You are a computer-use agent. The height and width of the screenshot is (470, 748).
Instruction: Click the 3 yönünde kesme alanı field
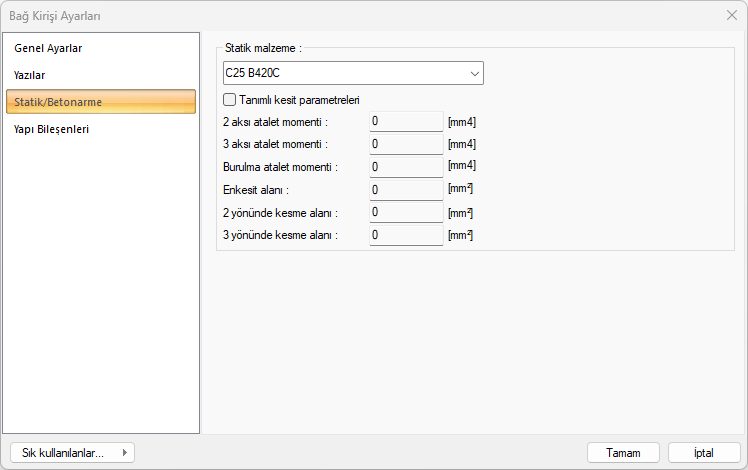(x=406, y=235)
